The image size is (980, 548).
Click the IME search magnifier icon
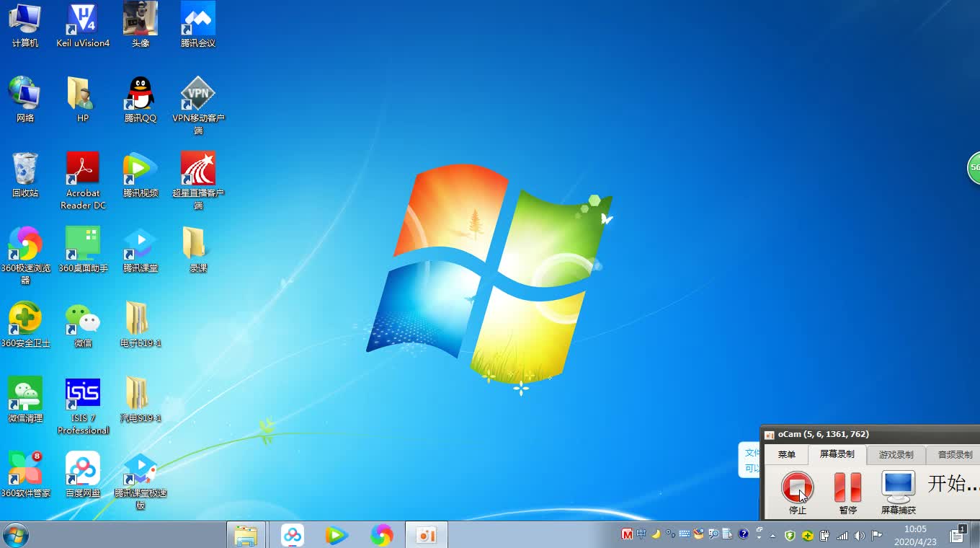pyautogui.click(x=713, y=534)
